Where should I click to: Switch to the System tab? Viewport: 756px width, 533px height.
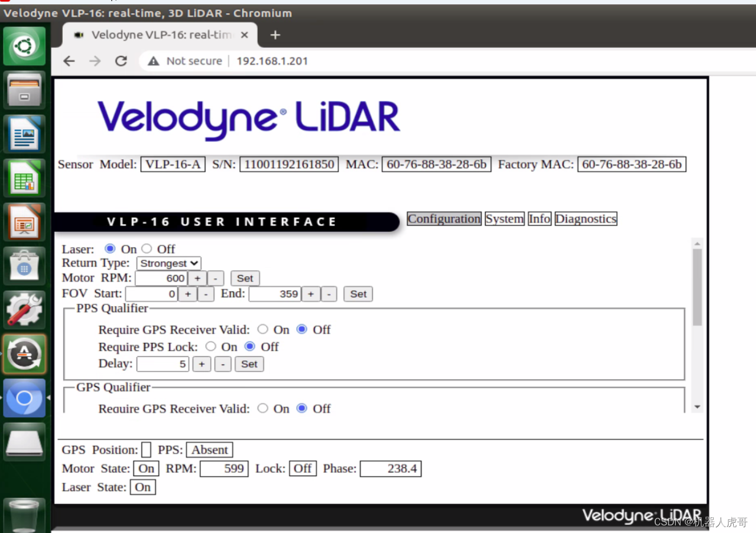pyautogui.click(x=505, y=219)
